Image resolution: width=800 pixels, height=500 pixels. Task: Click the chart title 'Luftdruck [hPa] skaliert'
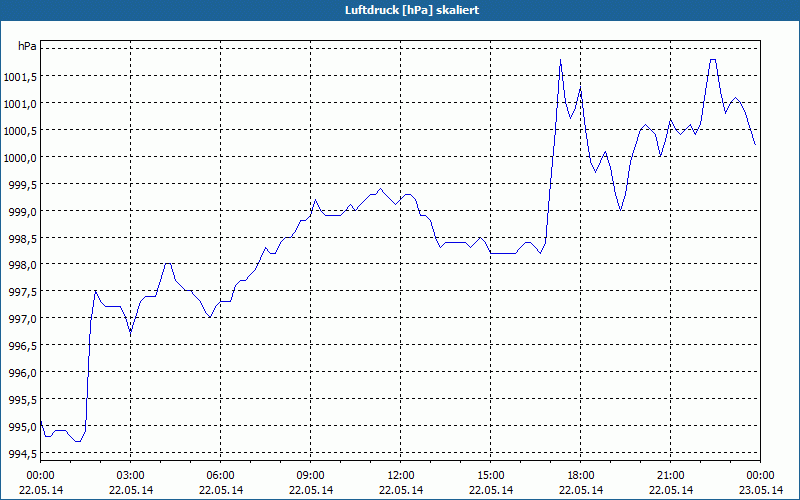click(412, 10)
